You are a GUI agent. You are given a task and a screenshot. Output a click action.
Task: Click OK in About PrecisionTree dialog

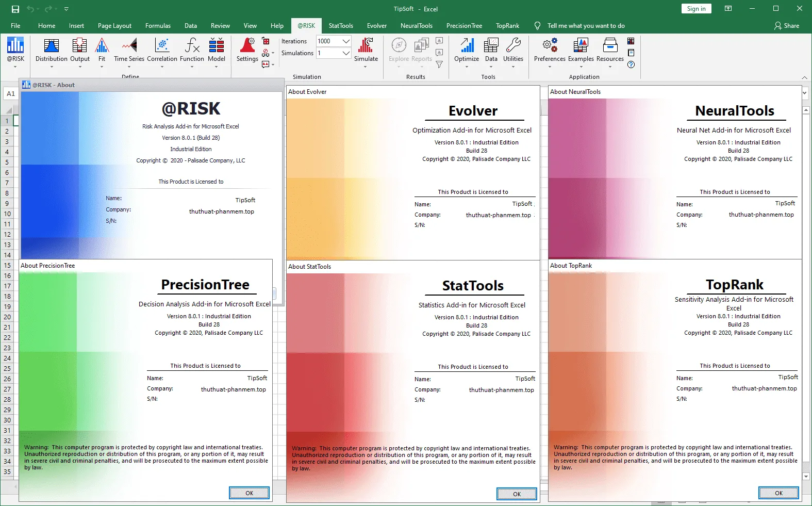[x=249, y=493]
